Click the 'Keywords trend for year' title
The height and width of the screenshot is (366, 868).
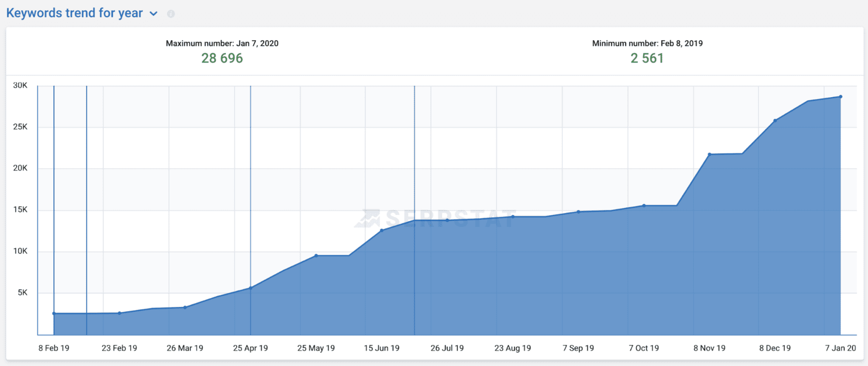[x=74, y=13]
